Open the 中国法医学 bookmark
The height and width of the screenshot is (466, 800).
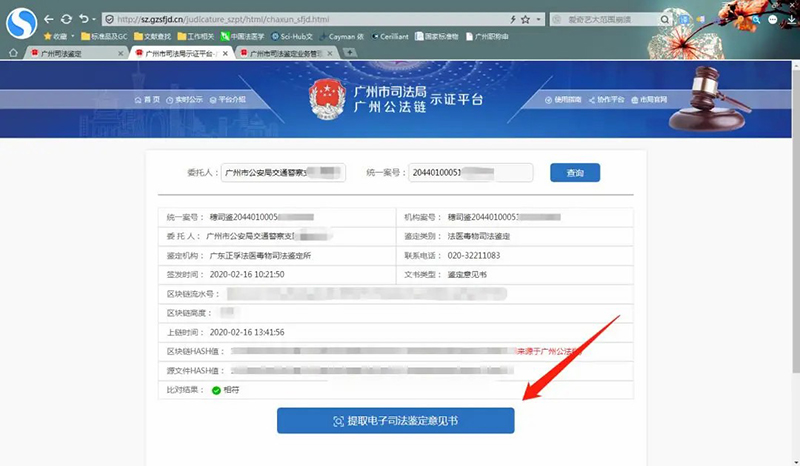pos(242,36)
